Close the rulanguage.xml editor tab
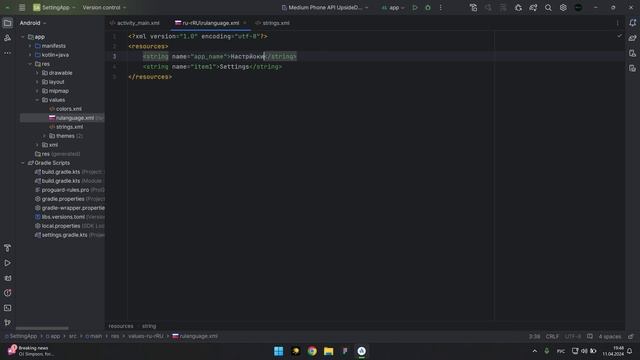640x360 pixels. (x=244, y=23)
